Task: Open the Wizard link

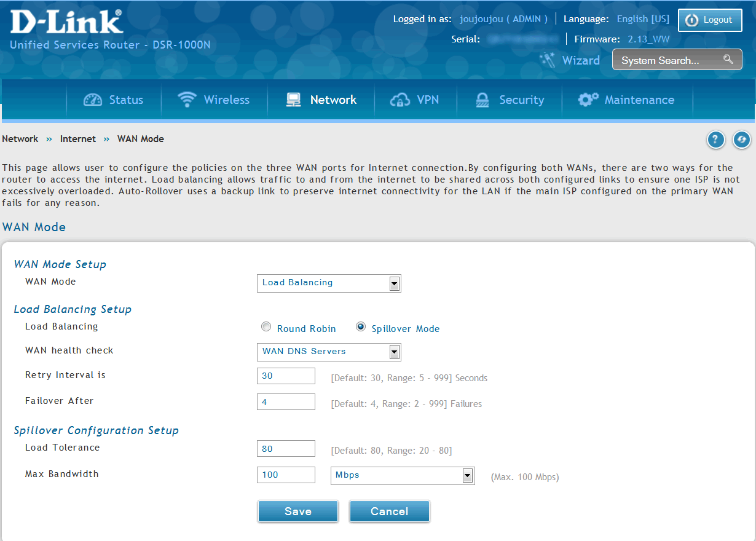Action: (x=581, y=60)
